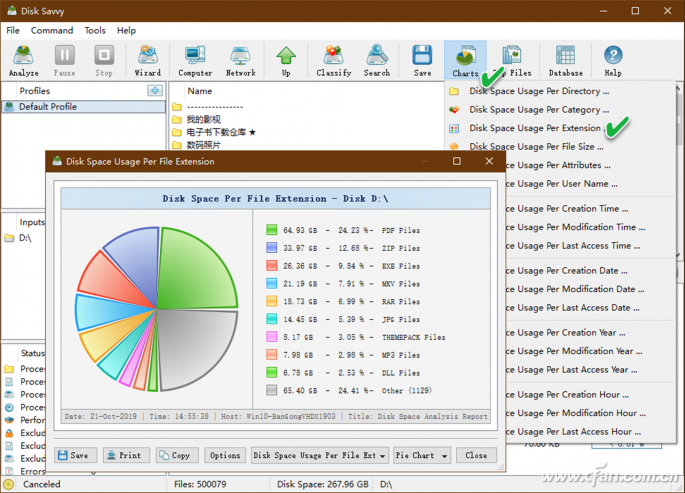Click gray Other legend swatch
Viewport: 685px width, 493px height.
pos(272,390)
